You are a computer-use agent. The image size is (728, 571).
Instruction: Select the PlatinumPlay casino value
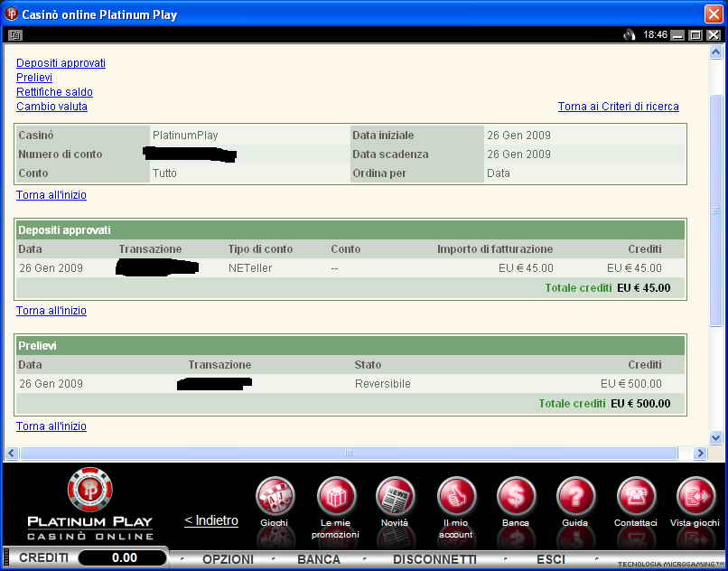tap(185, 136)
